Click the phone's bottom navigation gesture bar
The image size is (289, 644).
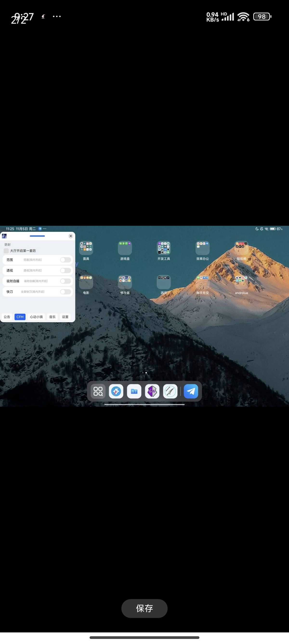pyautogui.click(x=144, y=637)
